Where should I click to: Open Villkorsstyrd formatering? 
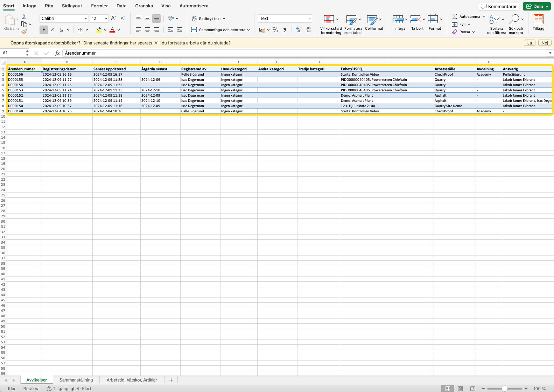pos(331,24)
